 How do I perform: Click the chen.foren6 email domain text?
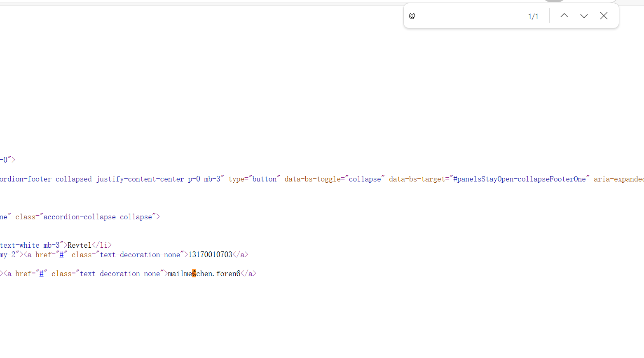click(x=218, y=274)
